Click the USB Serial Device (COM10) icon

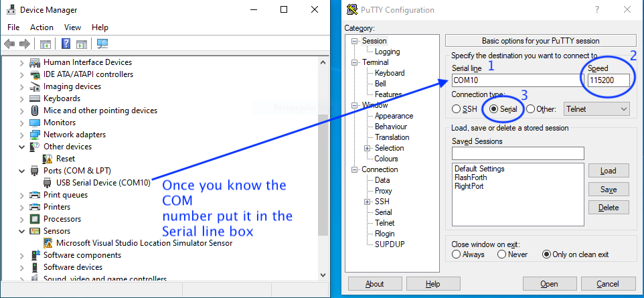pyautogui.click(x=48, y=183)
